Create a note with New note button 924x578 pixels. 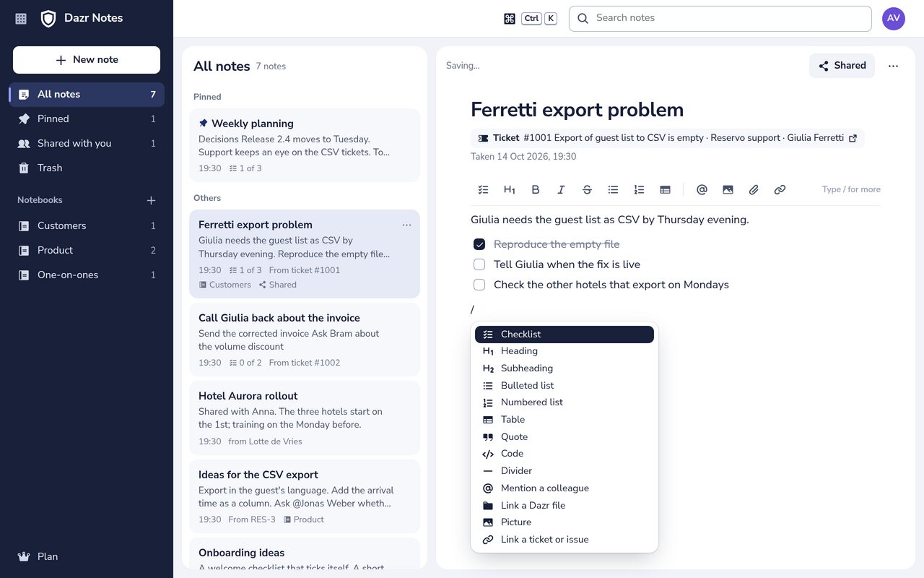coord(87,60)
